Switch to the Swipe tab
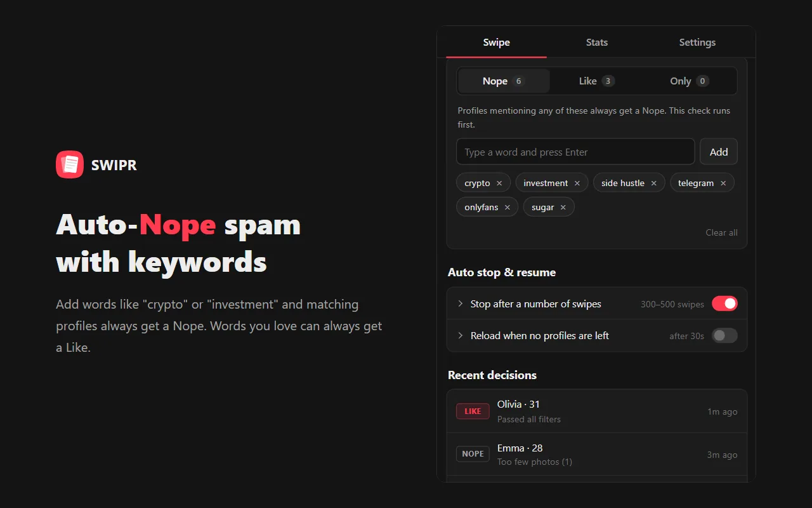 [x=496, y=43]
